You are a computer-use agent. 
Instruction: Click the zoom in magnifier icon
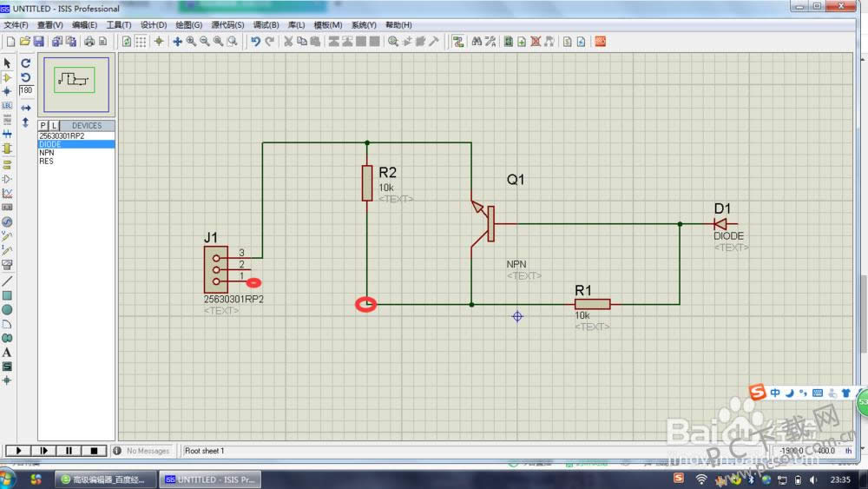(x=191, y=41)
